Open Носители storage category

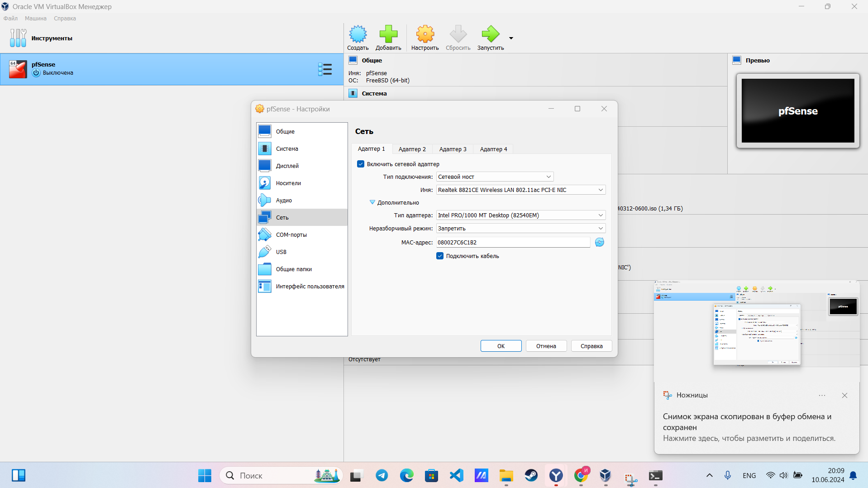click(302, 183)
